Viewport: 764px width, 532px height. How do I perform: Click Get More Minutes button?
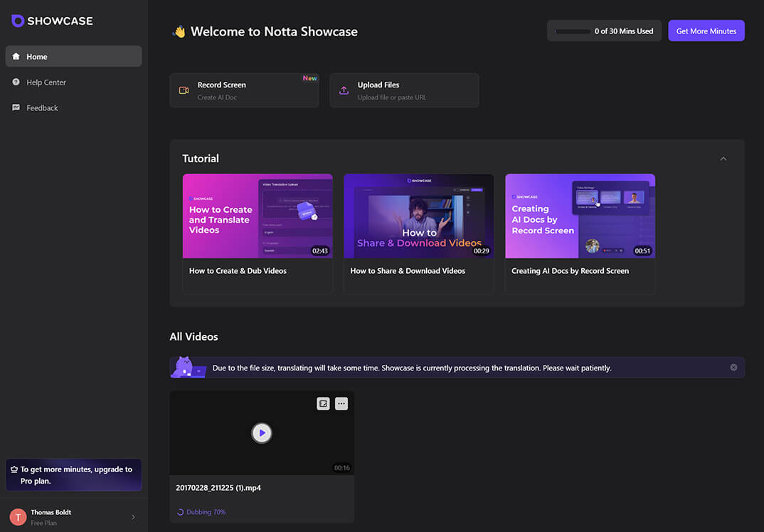tap(706, 31)
